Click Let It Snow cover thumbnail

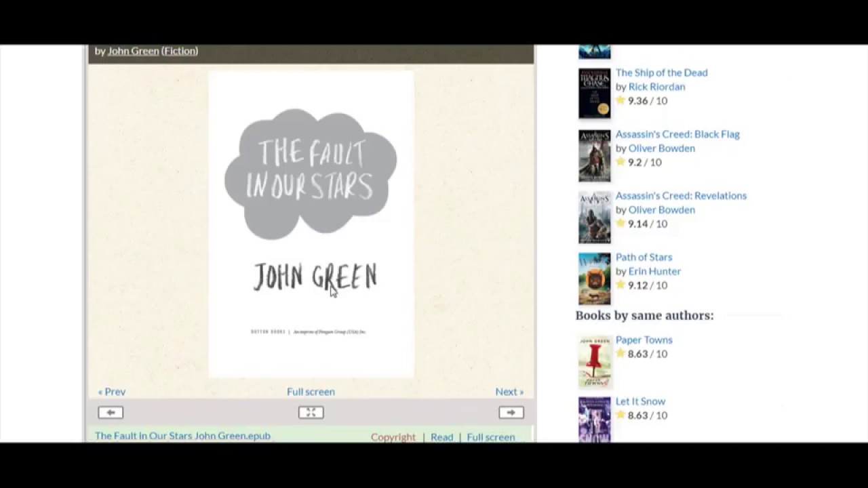pyautogui.click(x=595, y=420)
